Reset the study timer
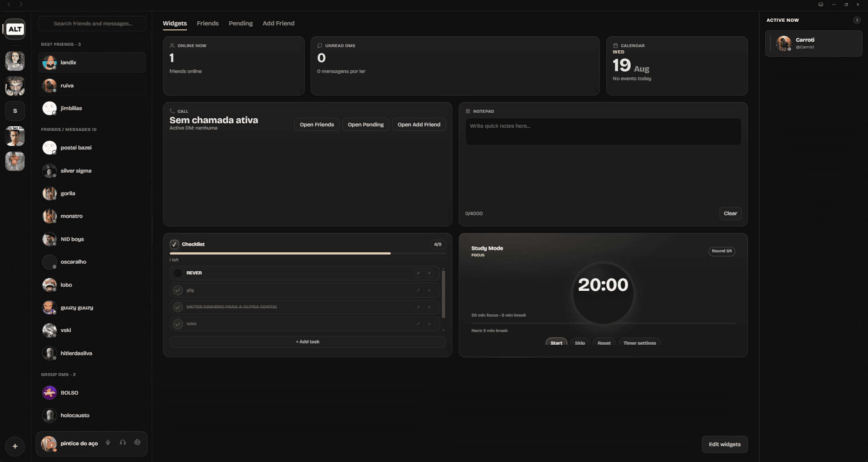Screen dimensions: 868x462 (x=604, y=343)
